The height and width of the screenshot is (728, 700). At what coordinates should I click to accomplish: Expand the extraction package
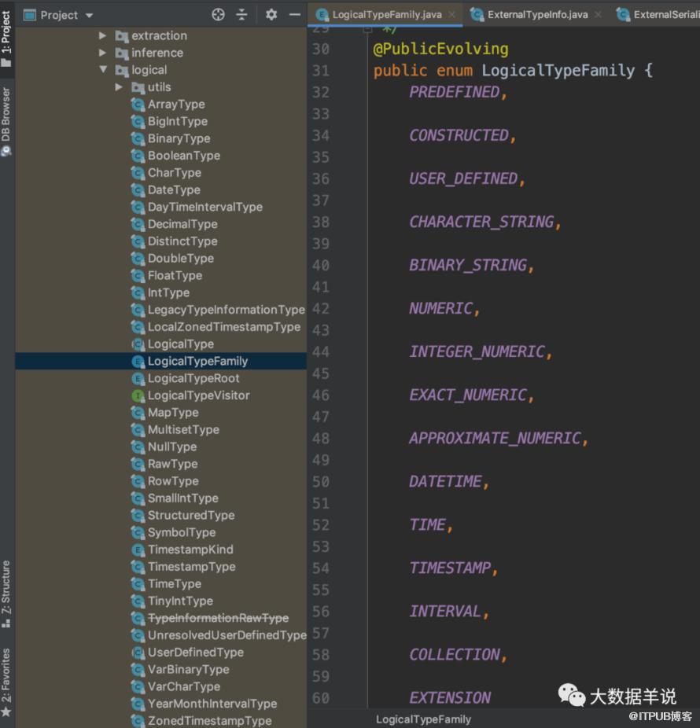(103, 35)
